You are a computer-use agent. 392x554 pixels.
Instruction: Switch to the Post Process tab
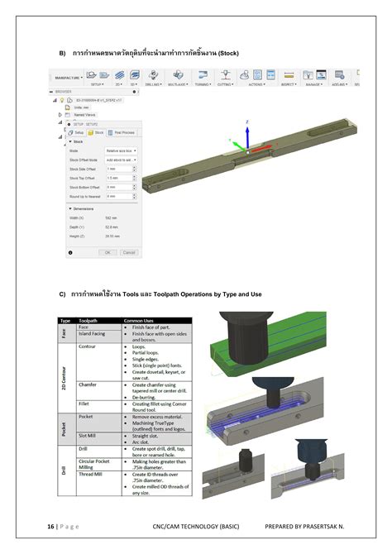point(122,132)
